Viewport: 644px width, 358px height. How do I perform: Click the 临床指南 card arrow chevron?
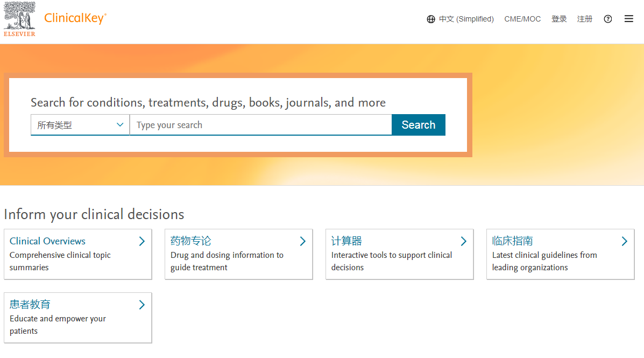(x=625, y=241)
